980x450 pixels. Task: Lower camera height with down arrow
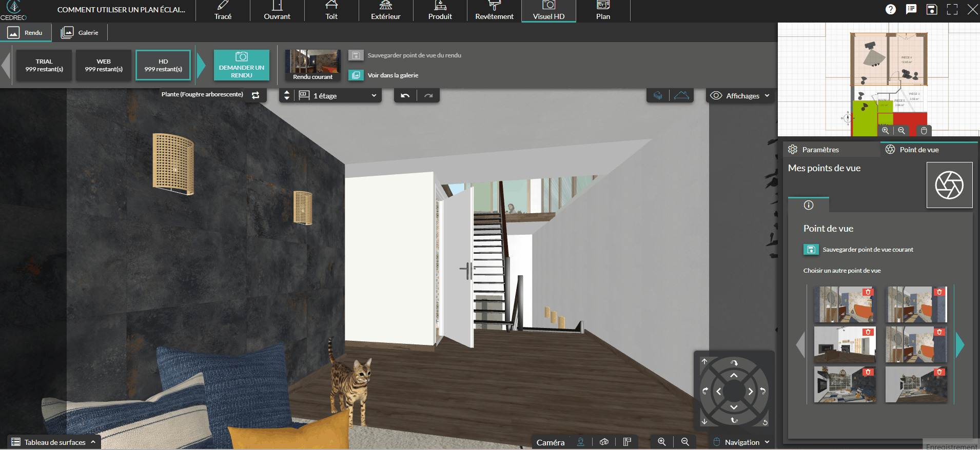(704, 421)
